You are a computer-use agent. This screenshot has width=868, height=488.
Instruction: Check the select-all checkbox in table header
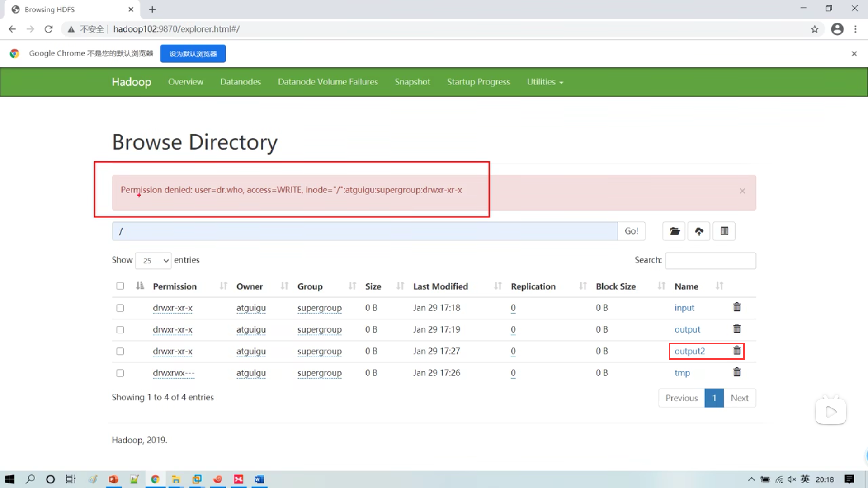point(120,286)
